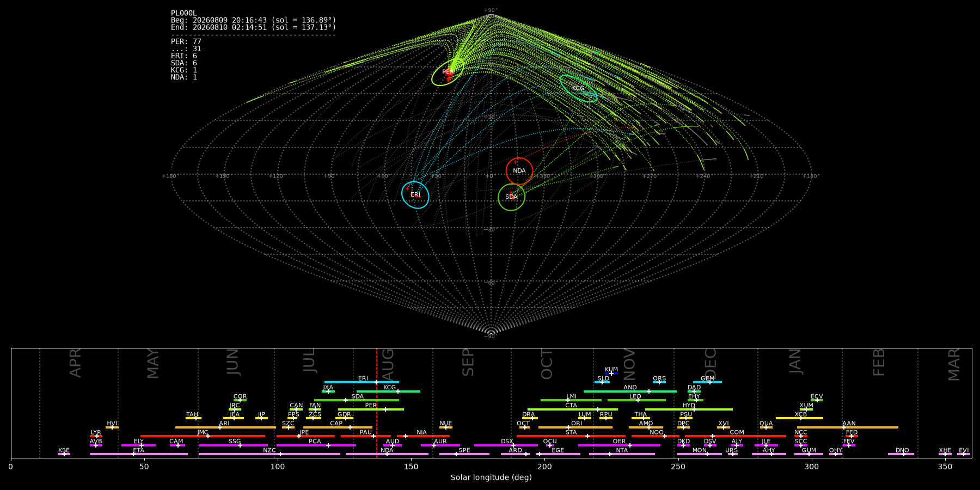Click the STA red activity bar

(571, 436)
